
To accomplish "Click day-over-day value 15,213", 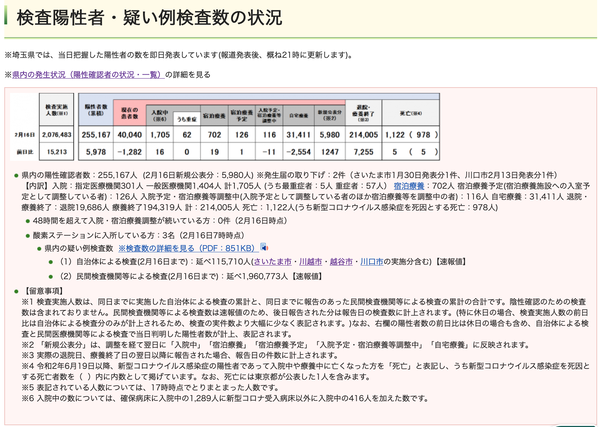I will pyautogui.click(x=57, y=152).
